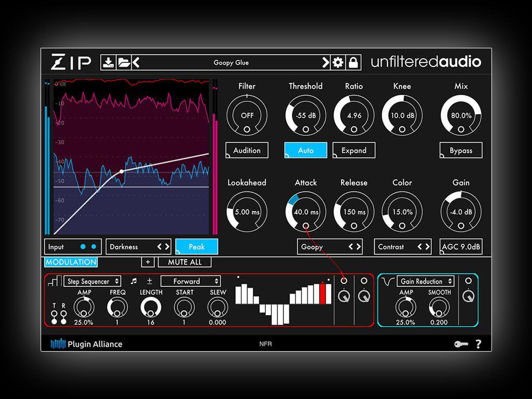The height and width of the screenshot is (399, 532).
Task: Adjust the Threshold knob
Action: [305, 115]
